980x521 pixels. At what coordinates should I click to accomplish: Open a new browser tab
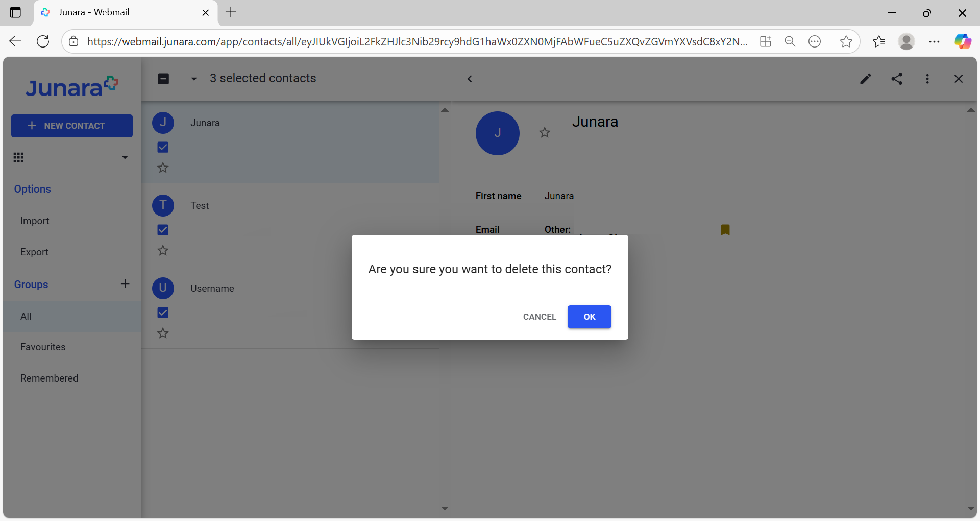(x=231, y=12)
